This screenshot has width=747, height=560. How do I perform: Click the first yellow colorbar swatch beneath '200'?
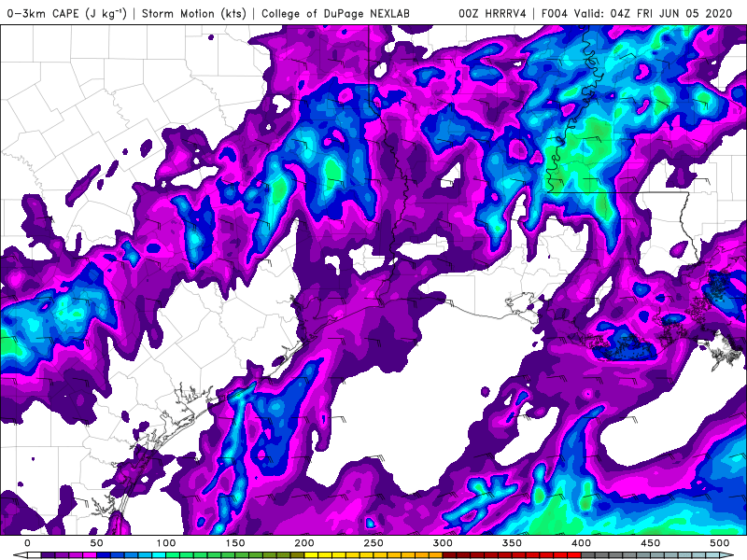point(311,555)
